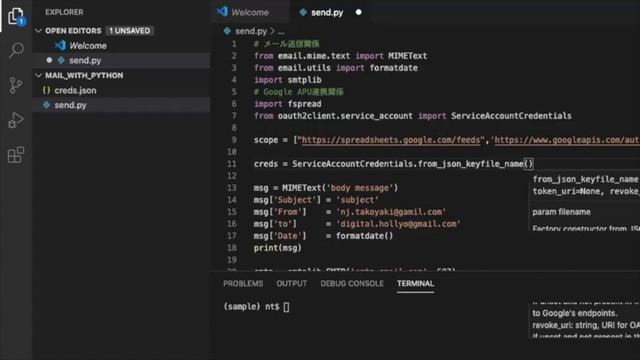The height and width of the screenshot is (360, 640).
Task: Open the Source Control view icon
Action: [16, 85]
